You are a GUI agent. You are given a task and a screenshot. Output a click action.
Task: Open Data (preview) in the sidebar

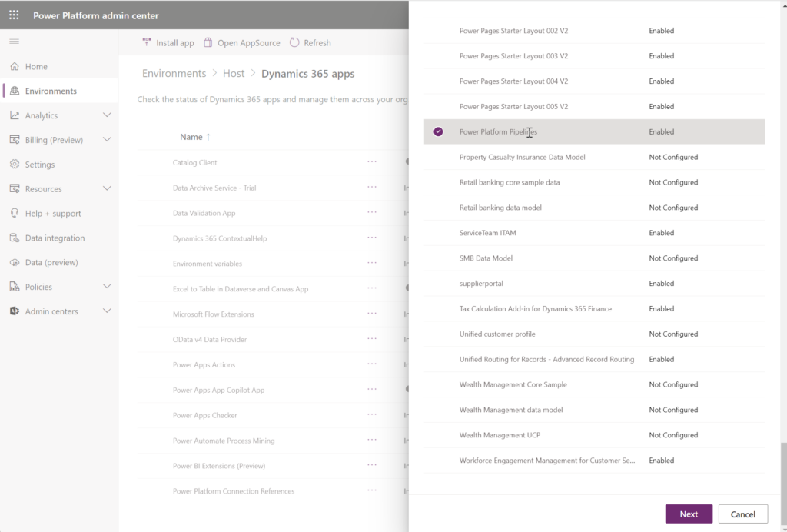(x=59, y=262)
